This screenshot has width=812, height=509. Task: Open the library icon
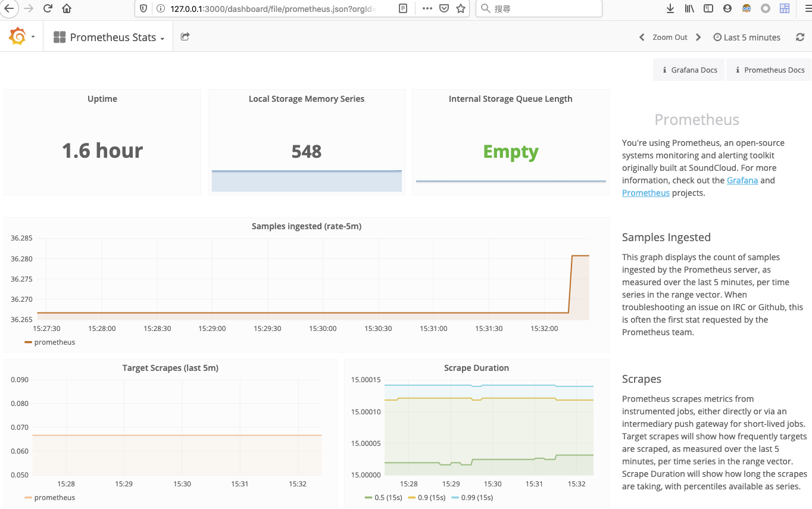pos(689,8)
